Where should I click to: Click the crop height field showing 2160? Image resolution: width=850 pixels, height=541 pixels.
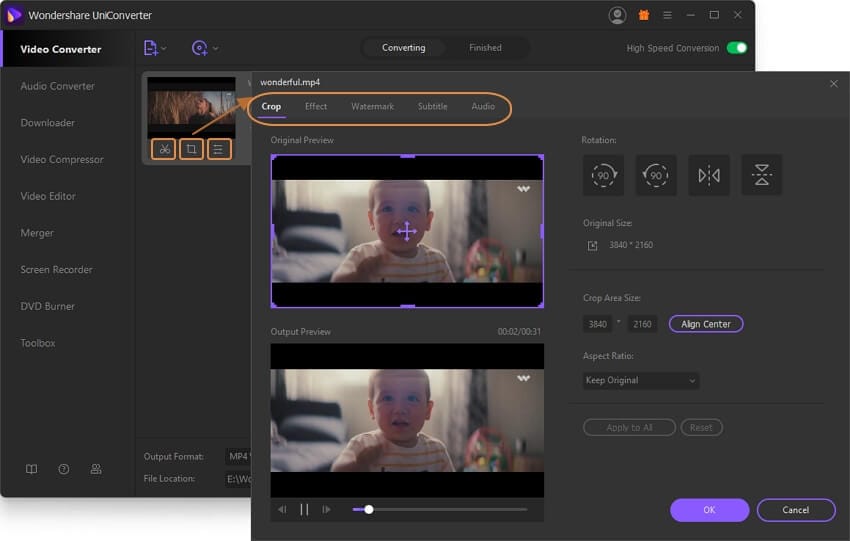(642, 324)
